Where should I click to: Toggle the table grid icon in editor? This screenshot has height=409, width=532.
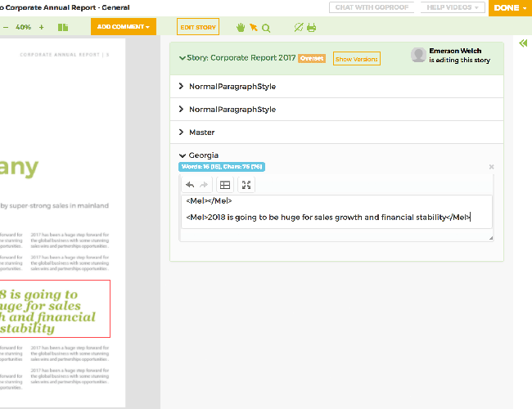coord(225,185)
